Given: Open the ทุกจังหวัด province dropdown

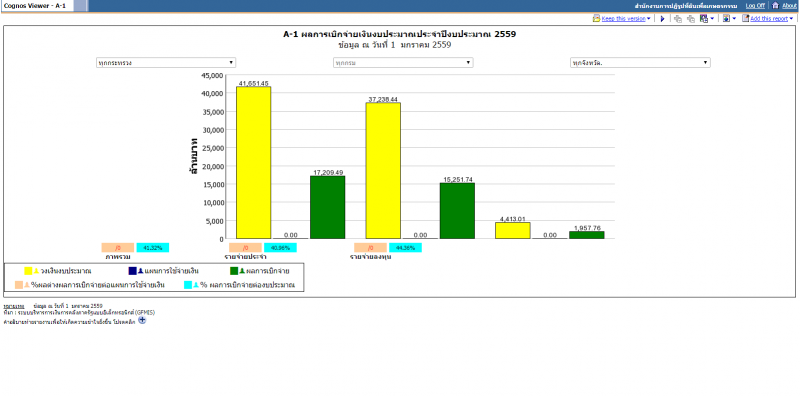Looking at the screenshot, I should (x=640, y=63).
